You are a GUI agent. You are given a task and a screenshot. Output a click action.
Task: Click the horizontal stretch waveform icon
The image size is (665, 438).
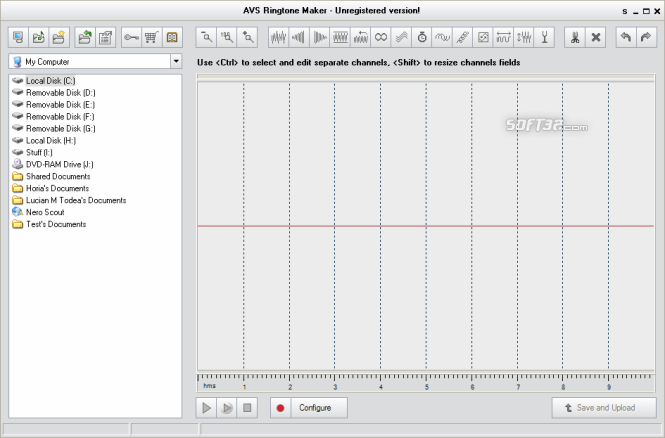point(503,37)
